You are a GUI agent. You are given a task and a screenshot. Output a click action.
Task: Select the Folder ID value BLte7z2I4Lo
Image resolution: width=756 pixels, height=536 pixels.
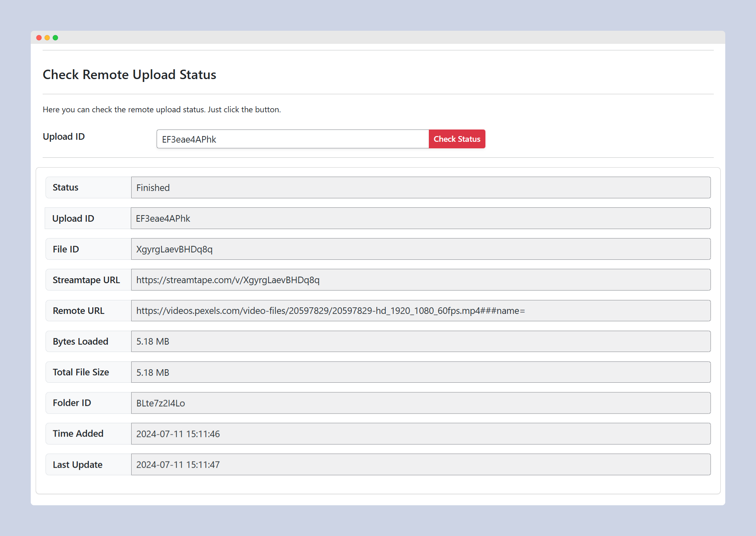point(421,403)
